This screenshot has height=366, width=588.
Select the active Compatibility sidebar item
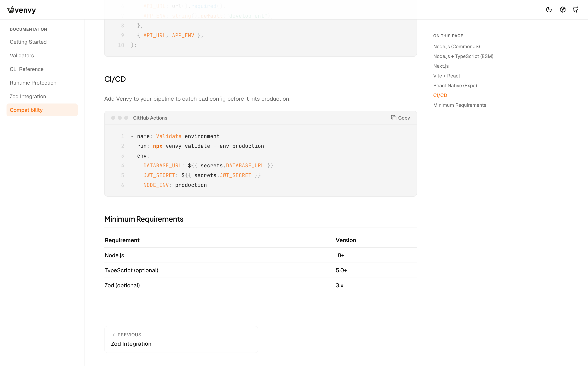pos(42,110)
